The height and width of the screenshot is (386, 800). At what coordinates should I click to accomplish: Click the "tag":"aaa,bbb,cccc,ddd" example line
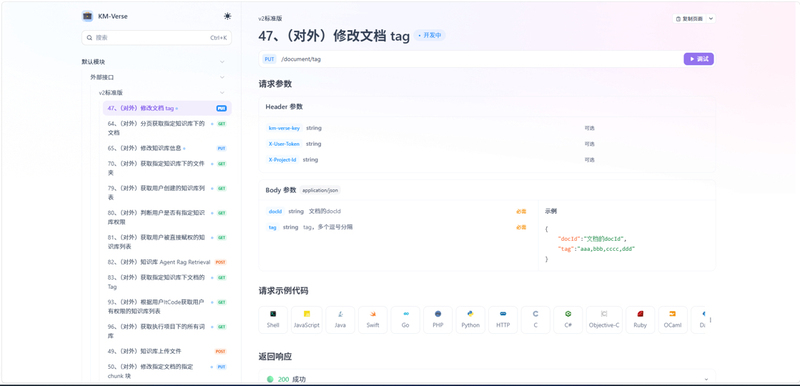point(596,249)
